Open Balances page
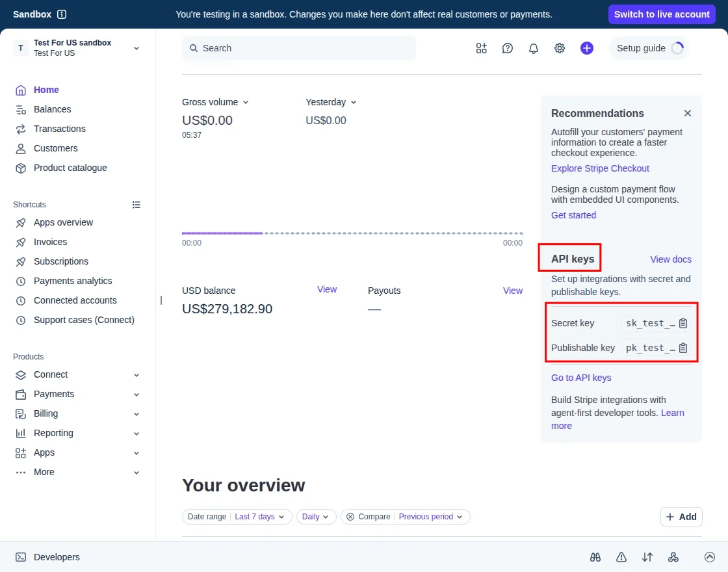Viewport: 728px width, 572px height. [53, 109]
